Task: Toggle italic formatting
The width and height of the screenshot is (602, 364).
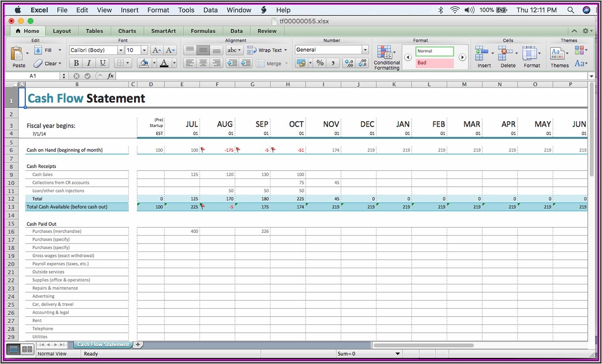Action: pos(89,63)
